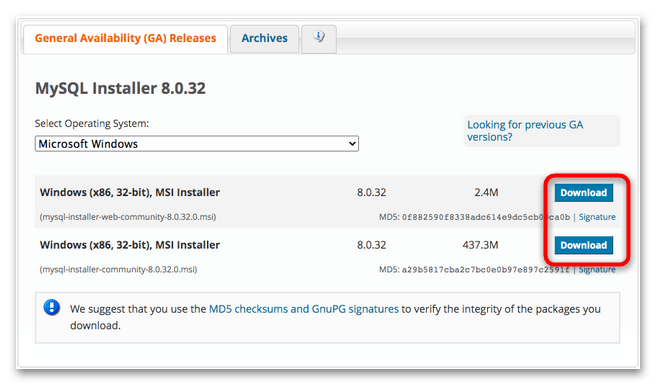656x385 pixels.
Task: Click version 8.0.32 in the 437.3M row
Action: coord(372,245)
